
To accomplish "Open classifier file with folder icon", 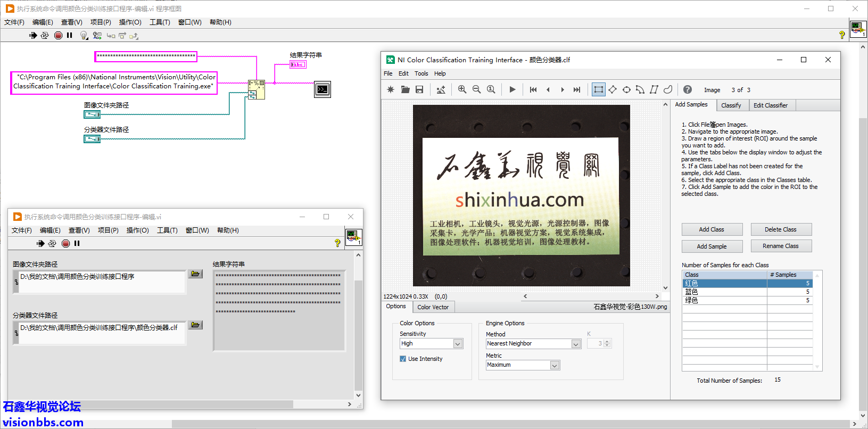I will (406, 89).
